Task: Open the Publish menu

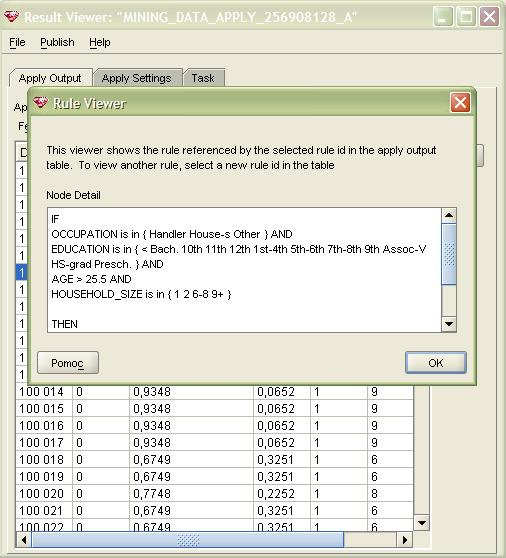Action: click(57, 42)
